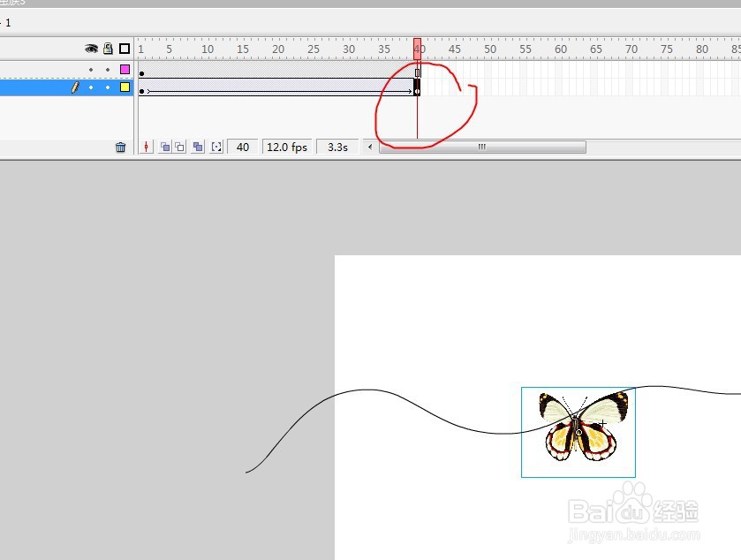Click the eye icon to show/hide all layers
The height and width of the screenshot is (560, 741).
[x=91, y=49]
